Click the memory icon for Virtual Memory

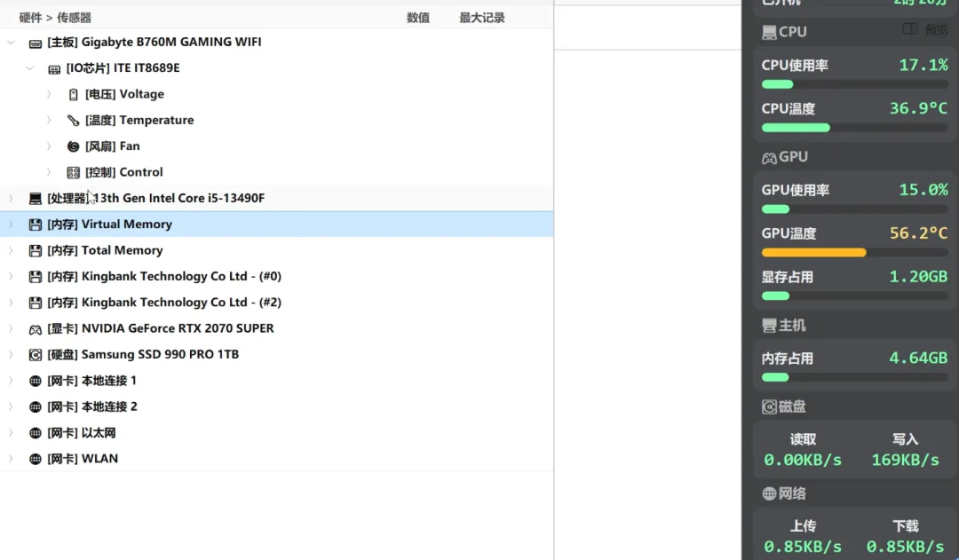coord(36,225)
